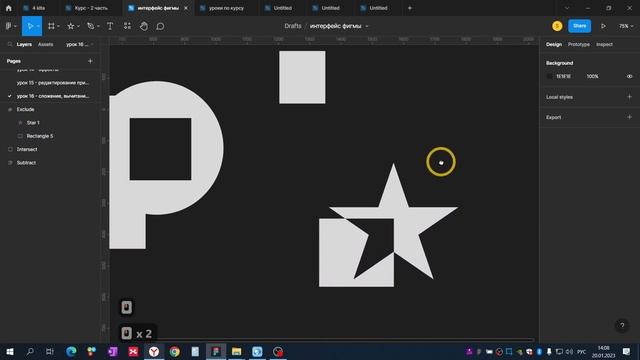Open Google Chrome from the taskbar
This screenshot has height=360, width=640.
pos(175,351)
